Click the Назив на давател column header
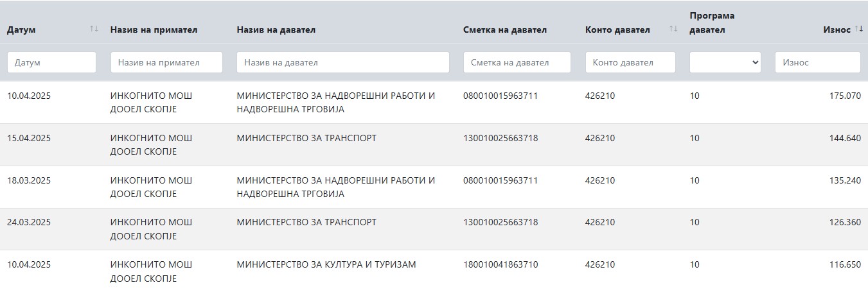This screenshot has width=868, height=292. point(276,30)
